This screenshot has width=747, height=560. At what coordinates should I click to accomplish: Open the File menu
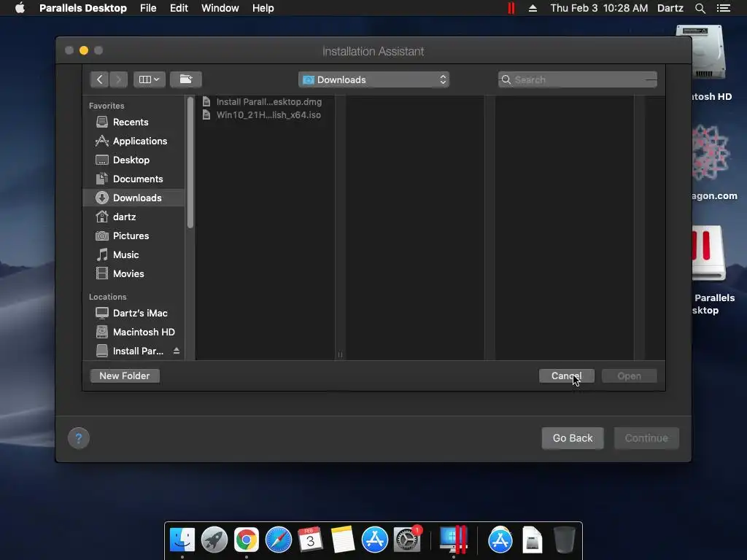tap(148, 8)
